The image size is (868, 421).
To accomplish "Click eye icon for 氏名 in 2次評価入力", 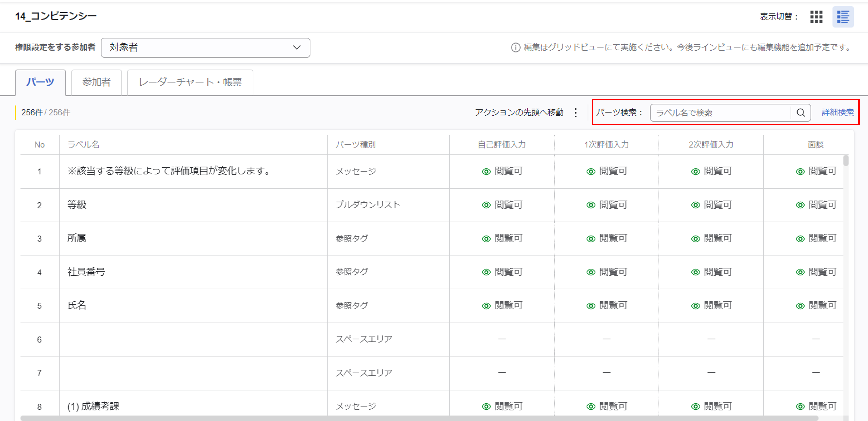I will [x=695, y=306].
